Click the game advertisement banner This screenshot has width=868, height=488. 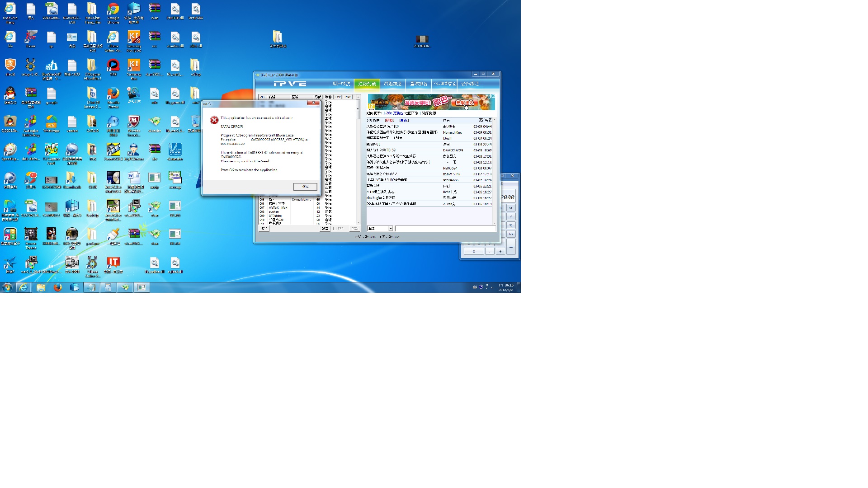coord(431,102)
